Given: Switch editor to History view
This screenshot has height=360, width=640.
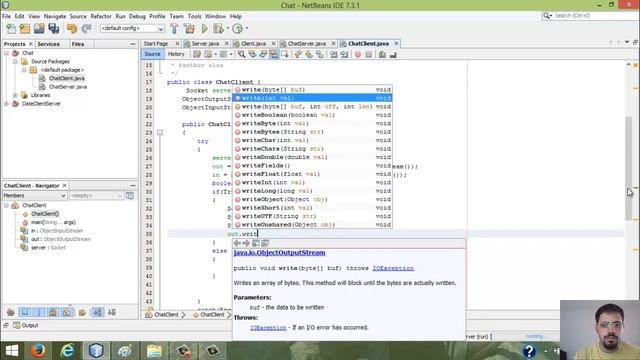Looking at the screenshot, I should tap(176, 54).
